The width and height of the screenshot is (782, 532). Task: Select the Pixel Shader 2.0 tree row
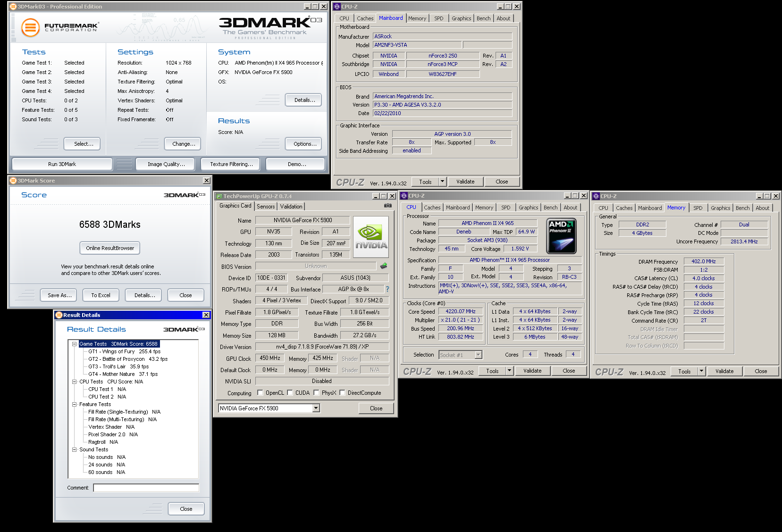tap(113, 434)
